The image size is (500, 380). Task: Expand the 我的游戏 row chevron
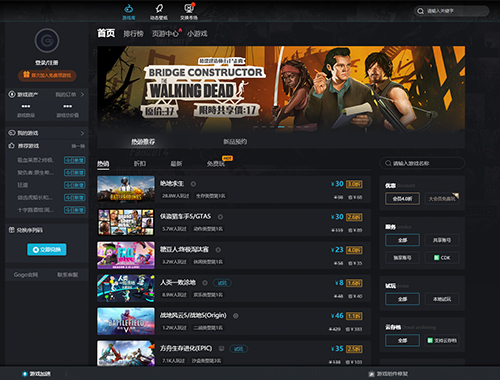pos(82,133)
